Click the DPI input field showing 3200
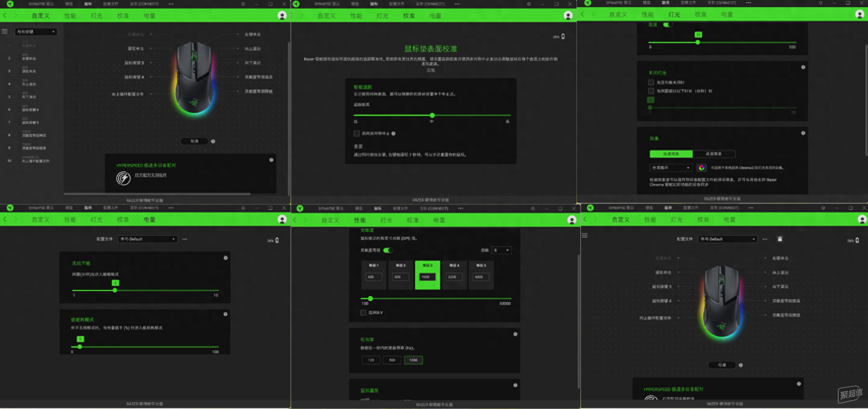The width and height of the screenshot is (868, 409). 454,277
